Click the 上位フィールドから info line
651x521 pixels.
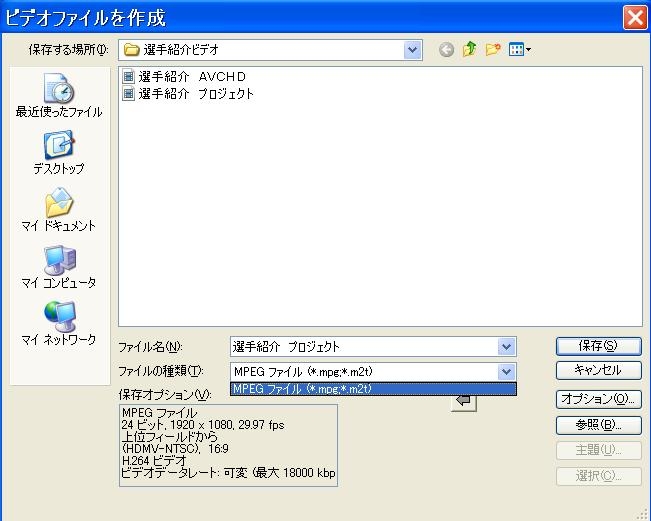pos(169,437)
